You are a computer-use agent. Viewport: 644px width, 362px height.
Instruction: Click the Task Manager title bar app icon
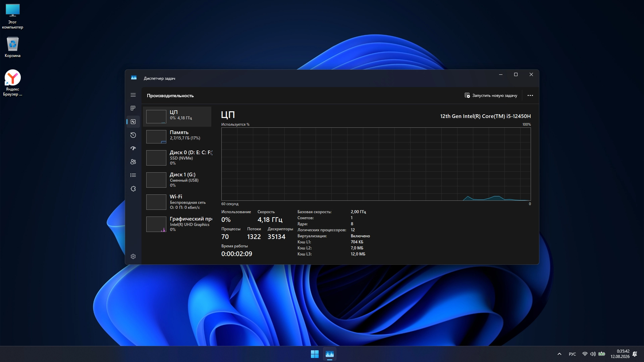tap(134, 78)
